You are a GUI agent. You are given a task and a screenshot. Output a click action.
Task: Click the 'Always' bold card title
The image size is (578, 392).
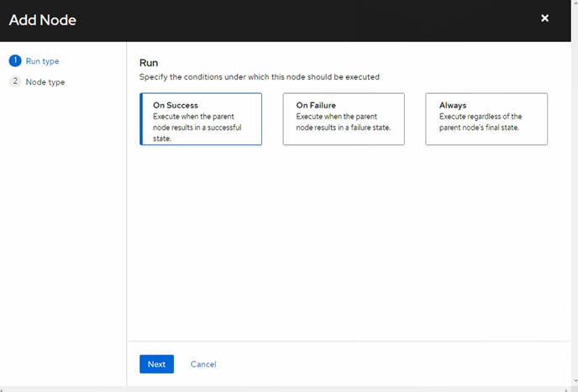(x=453, y=106)
